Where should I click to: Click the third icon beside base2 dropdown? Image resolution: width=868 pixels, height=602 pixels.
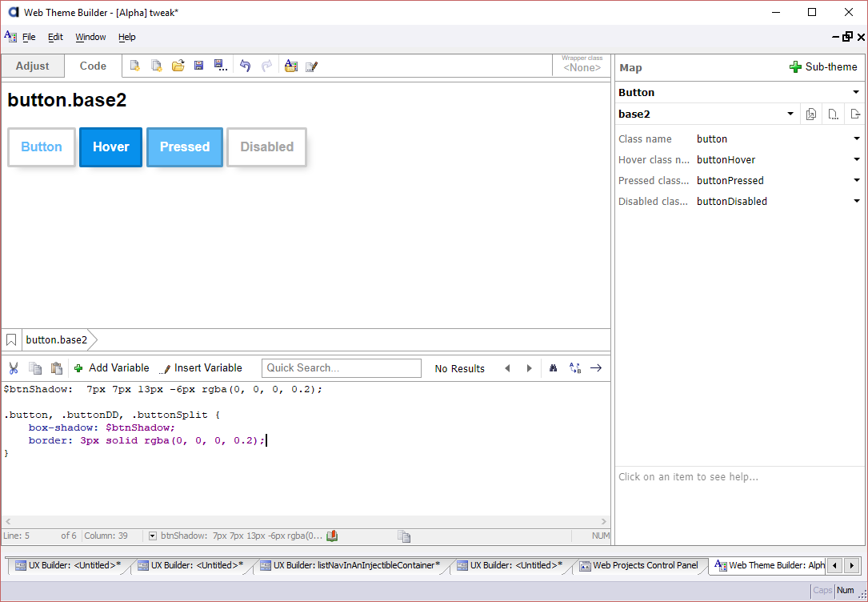(855, 114)
